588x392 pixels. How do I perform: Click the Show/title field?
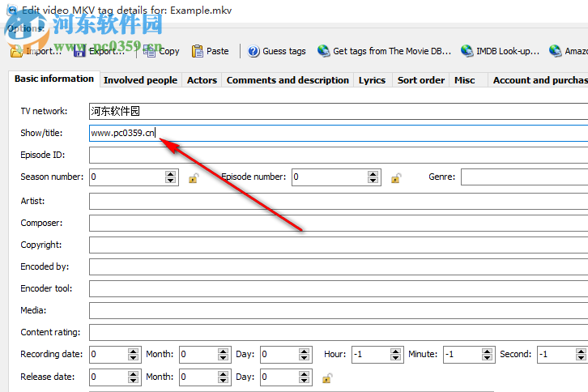(x=339, y=133)
